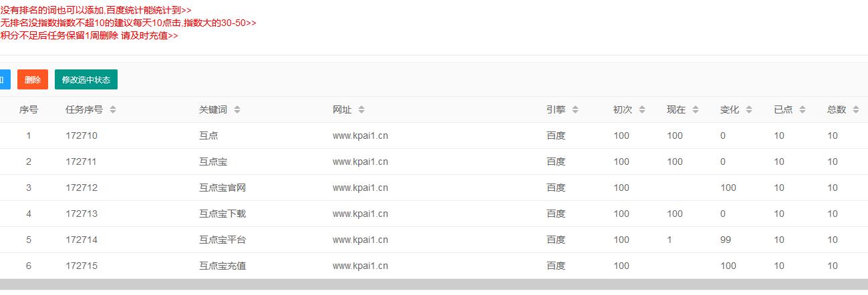Sort by 总数 column arrows
868x295 pixels.
tap(856, 109)
